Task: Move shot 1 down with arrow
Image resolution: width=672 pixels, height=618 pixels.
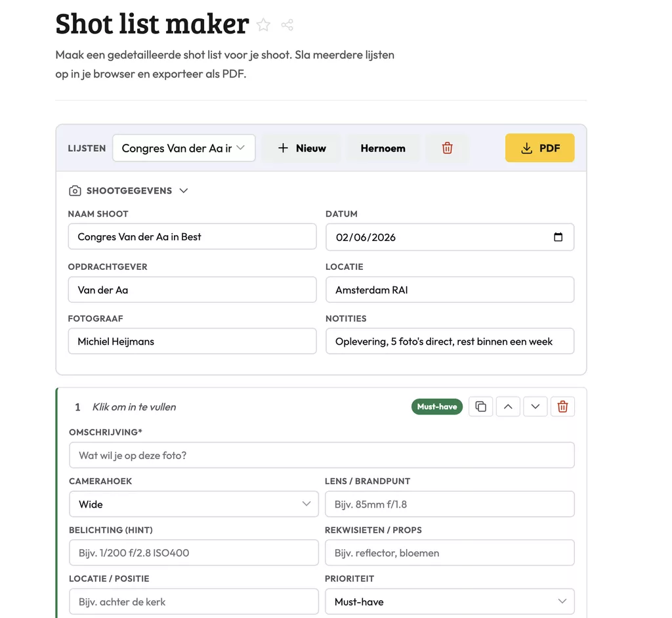Action: click(x=535, y=407)
